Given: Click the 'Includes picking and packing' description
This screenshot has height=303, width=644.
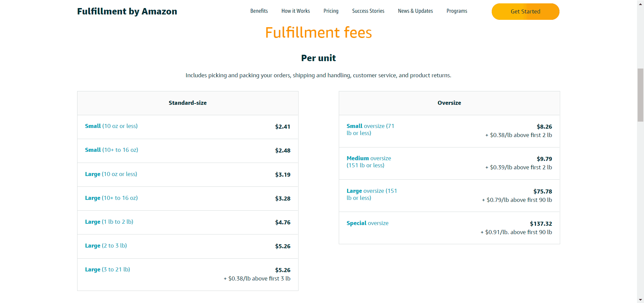Looking at the screenshot, I should pos(318,75).
